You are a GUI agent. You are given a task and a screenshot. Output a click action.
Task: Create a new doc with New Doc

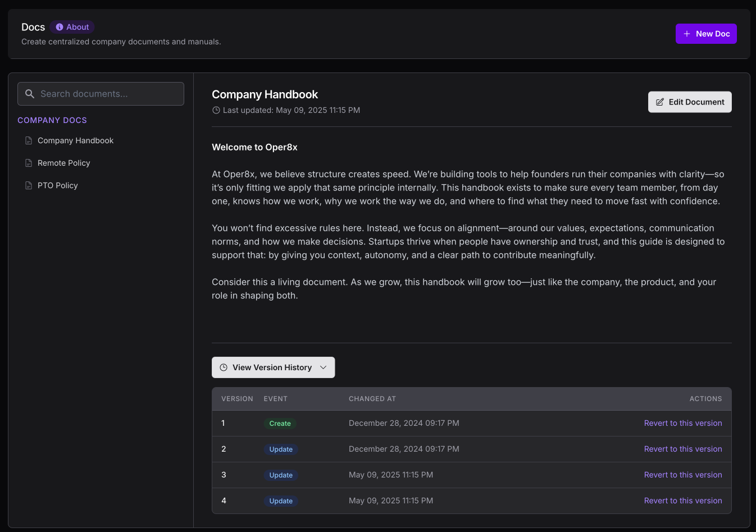(706, 34)
